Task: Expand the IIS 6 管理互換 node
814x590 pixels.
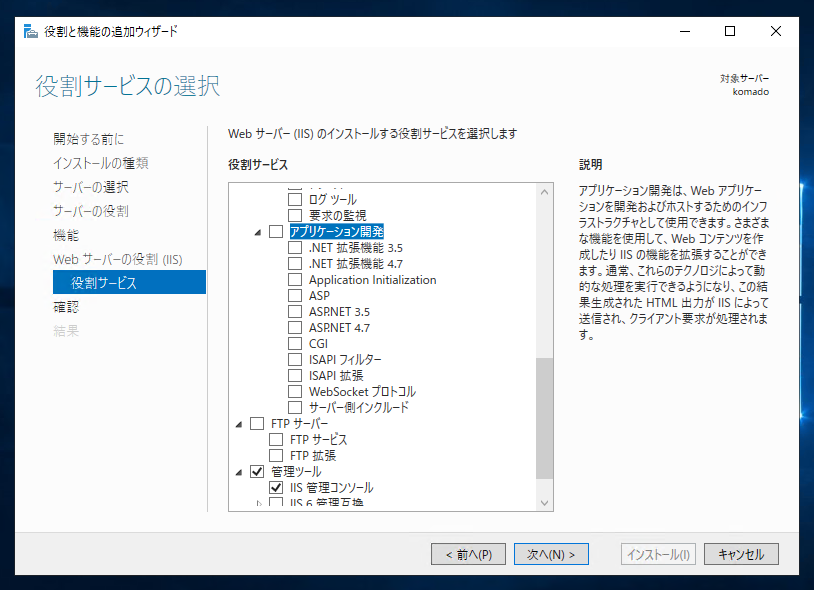Action: (x=259, y=503)
